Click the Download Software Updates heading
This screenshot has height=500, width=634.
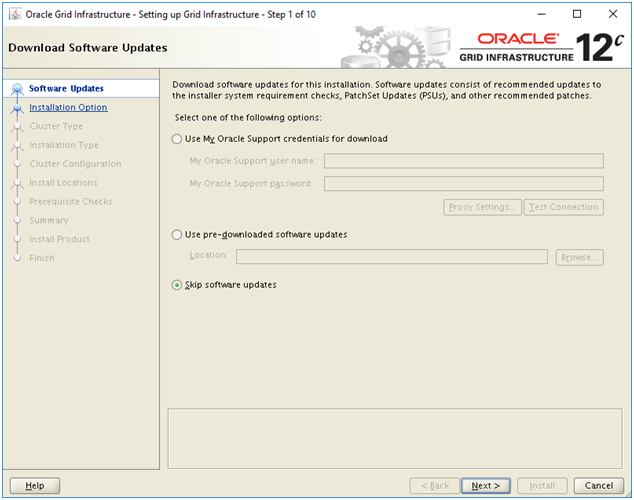[x=88, y=48]
